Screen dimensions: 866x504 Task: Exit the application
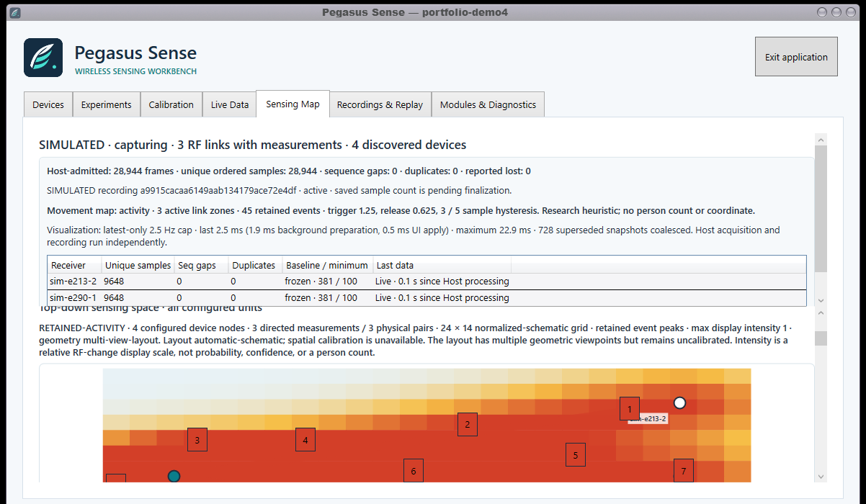796,56
